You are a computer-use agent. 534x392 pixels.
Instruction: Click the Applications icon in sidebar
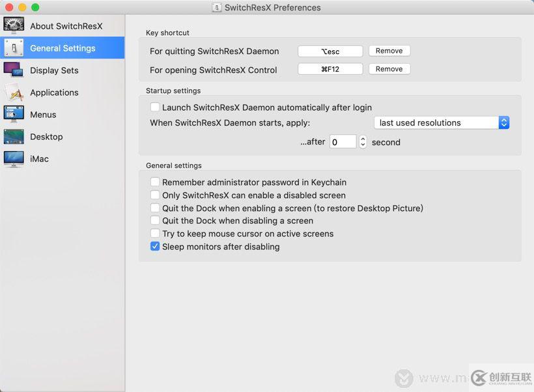click(x=14, y=92)
